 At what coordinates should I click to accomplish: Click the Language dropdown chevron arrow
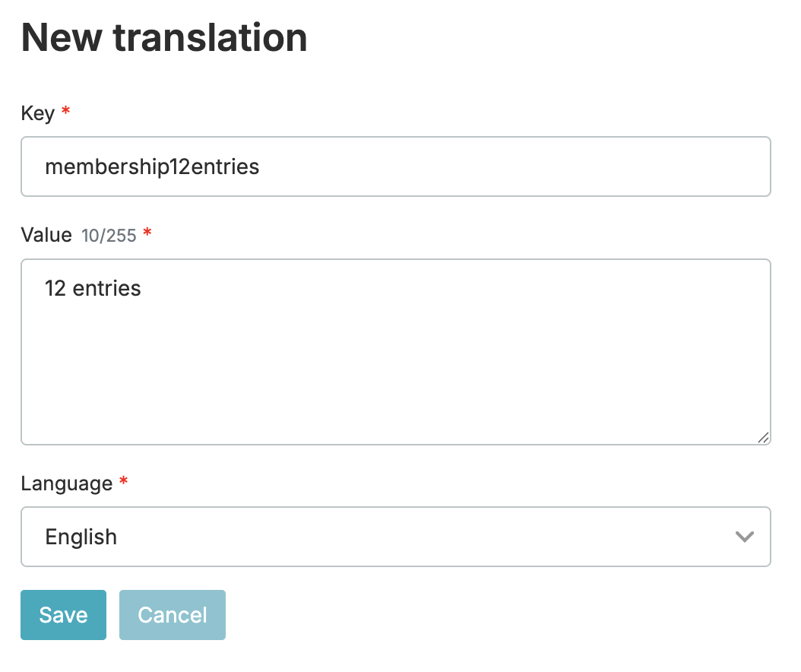click(x=744, y=537)
